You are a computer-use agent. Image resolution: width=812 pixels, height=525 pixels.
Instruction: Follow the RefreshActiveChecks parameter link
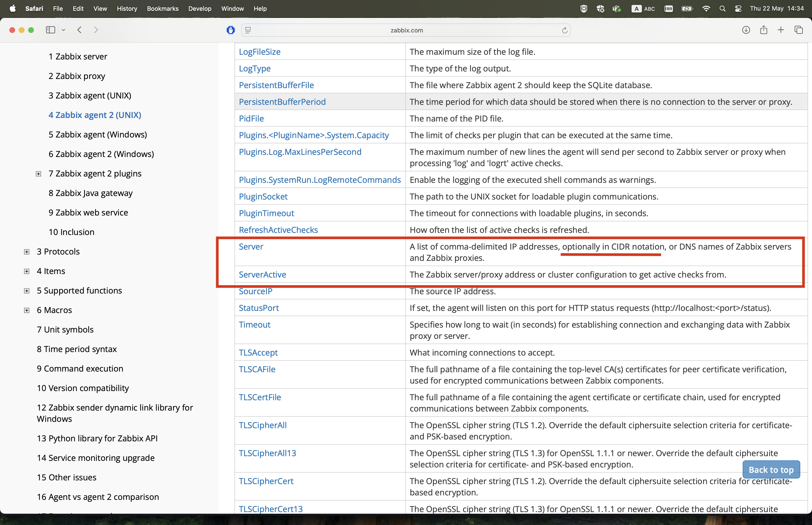[x=278, y=230]
